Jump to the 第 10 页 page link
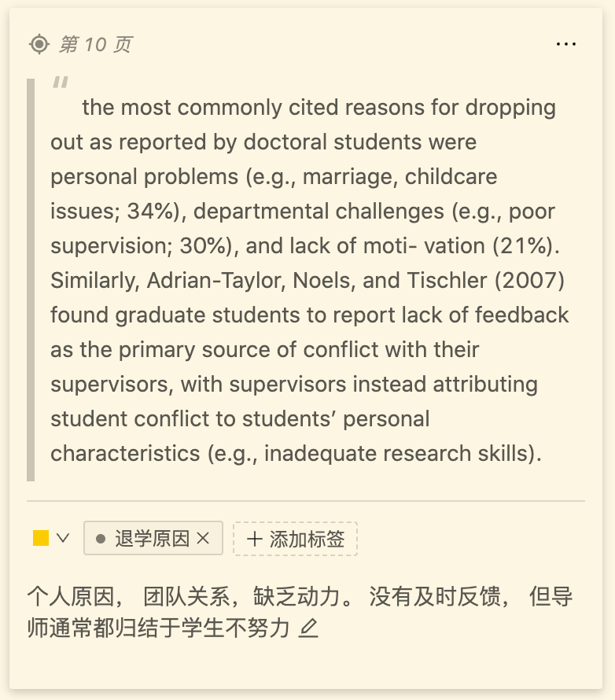Image resolution: width=615 pixels, height=700 pixels. click(95, 44)
